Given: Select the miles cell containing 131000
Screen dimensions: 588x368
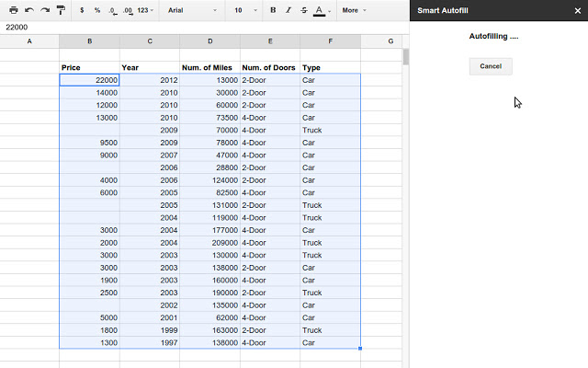Looking at the screenshot, I should (x=210, y=205).
